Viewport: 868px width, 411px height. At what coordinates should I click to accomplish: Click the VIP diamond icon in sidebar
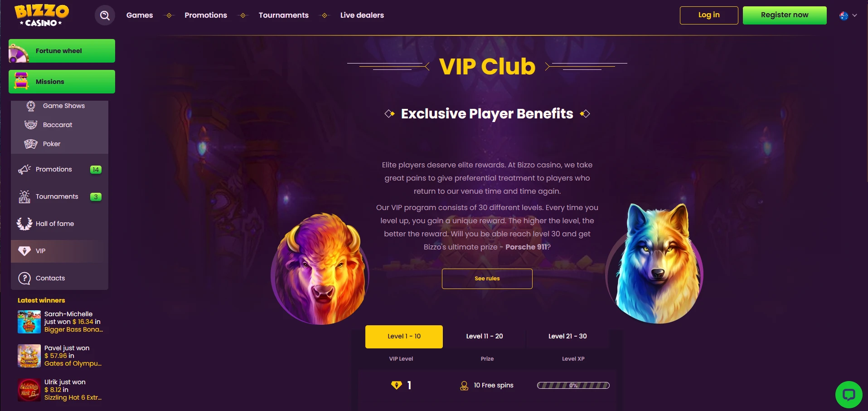pos(24,251)
